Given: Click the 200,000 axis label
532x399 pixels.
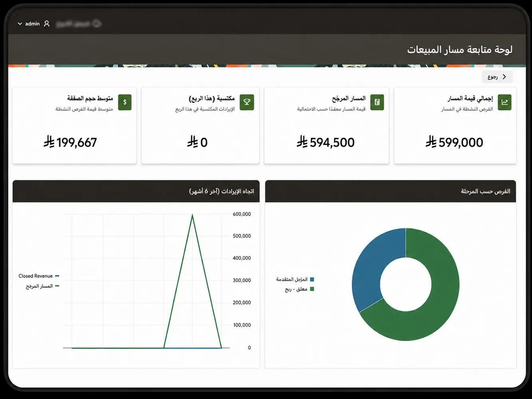Looking at the screenshot, I should pyautogui.click(x=242, y=302).
